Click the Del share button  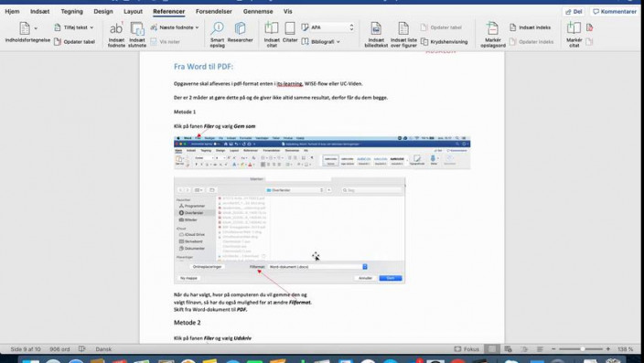pyautogui.click(x=574, y=12)
